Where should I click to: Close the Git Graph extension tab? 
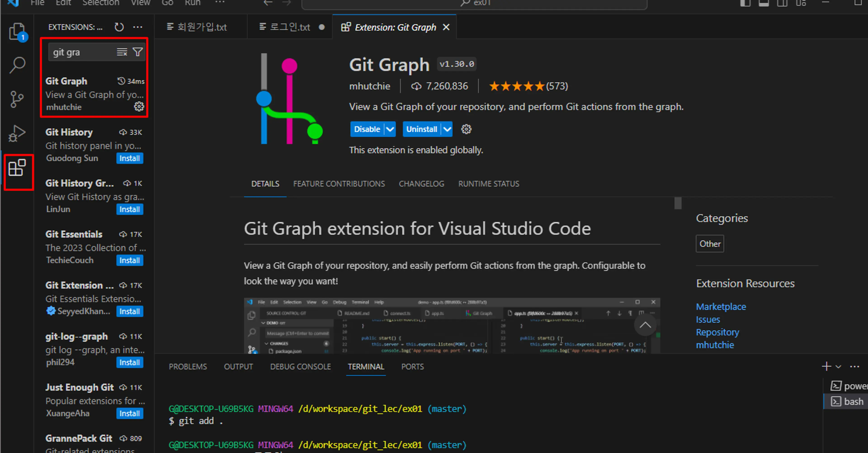click(446, 27)
